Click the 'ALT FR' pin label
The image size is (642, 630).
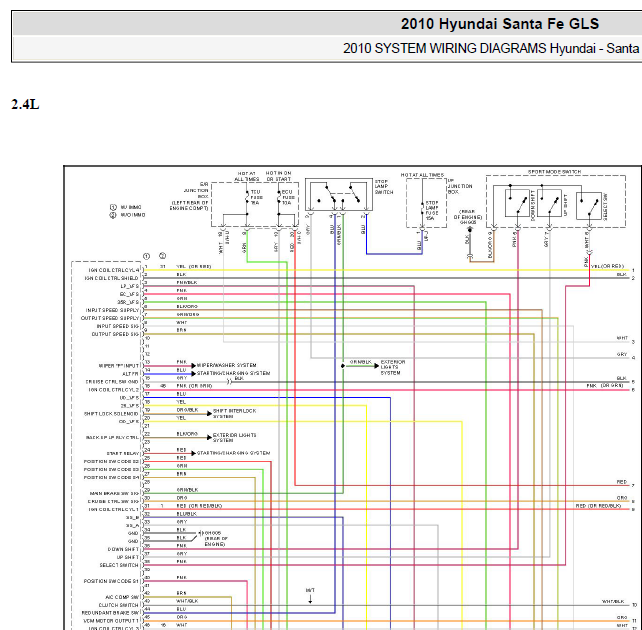131,374
